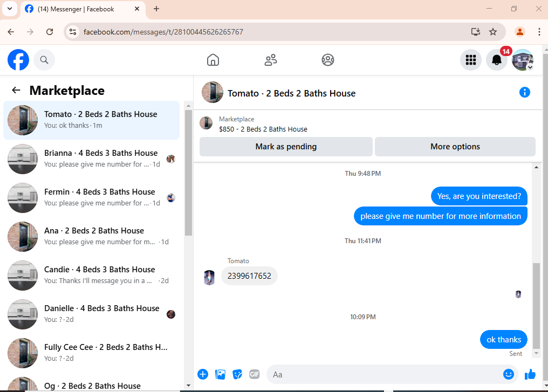
Task: Click the Mark as pending button
Action: (x=286, y=146)
